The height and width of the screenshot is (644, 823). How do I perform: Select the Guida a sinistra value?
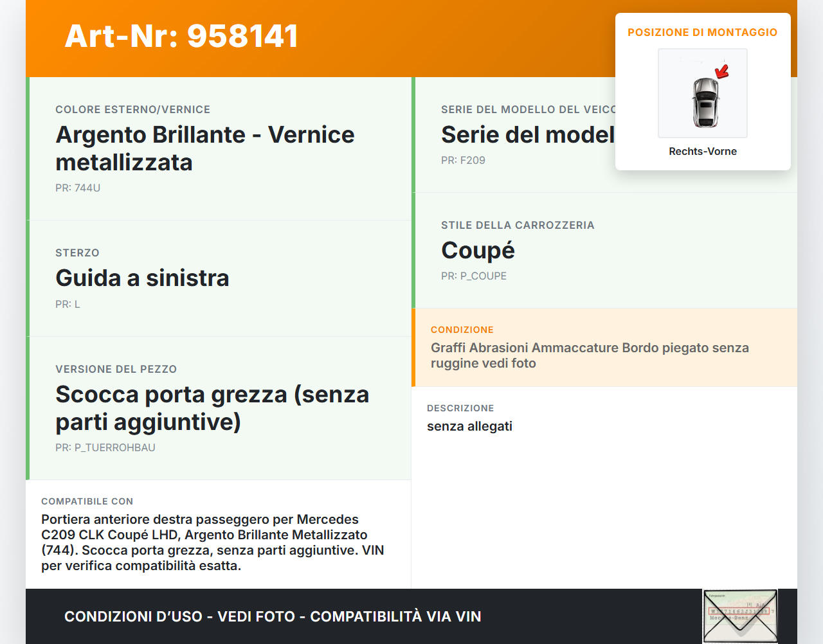(x=142, y=278)
